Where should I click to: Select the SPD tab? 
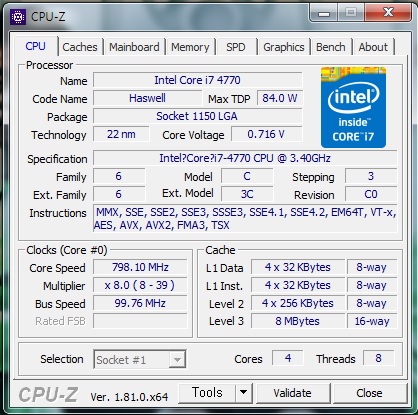click(236, 47)
